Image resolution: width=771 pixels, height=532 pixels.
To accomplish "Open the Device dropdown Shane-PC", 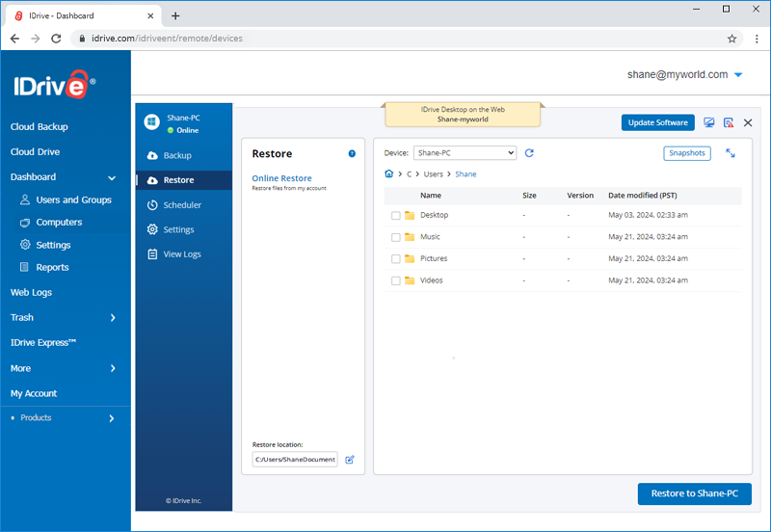I will (x=465, y=153).
